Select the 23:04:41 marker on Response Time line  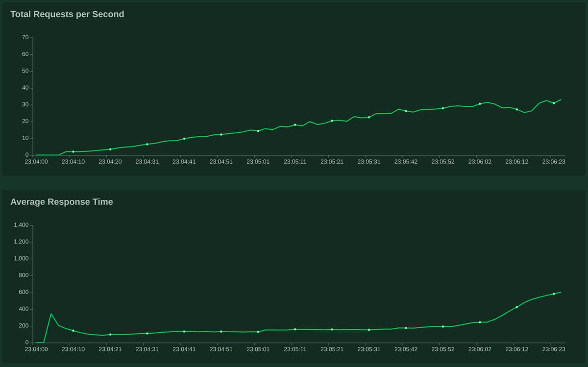click(184, 332)
